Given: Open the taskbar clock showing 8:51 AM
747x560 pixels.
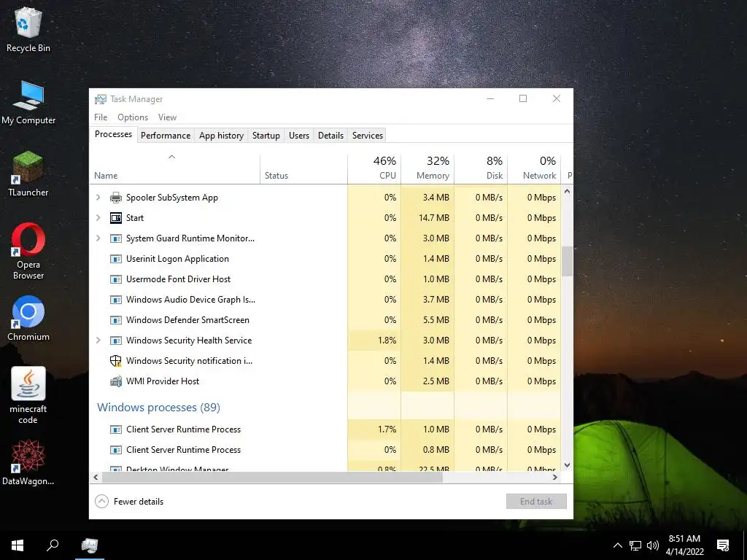Looking at the screenshot, I should 684,545.
